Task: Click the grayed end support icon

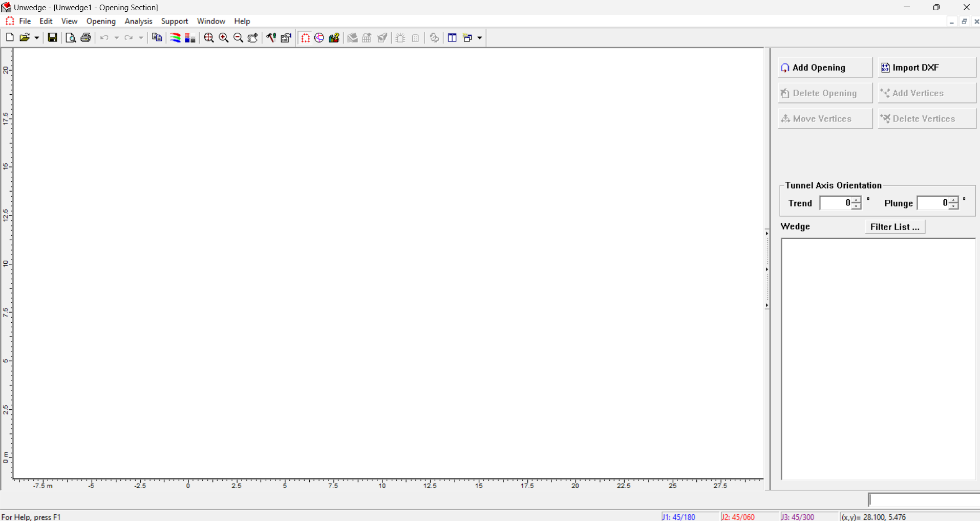Action: (382, 37)
